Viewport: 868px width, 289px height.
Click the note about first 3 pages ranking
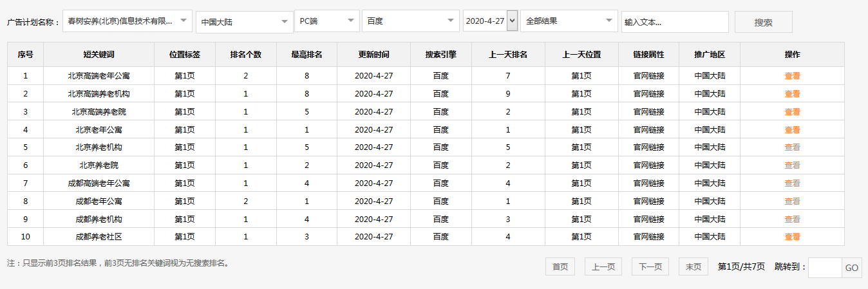pos(118,263)
